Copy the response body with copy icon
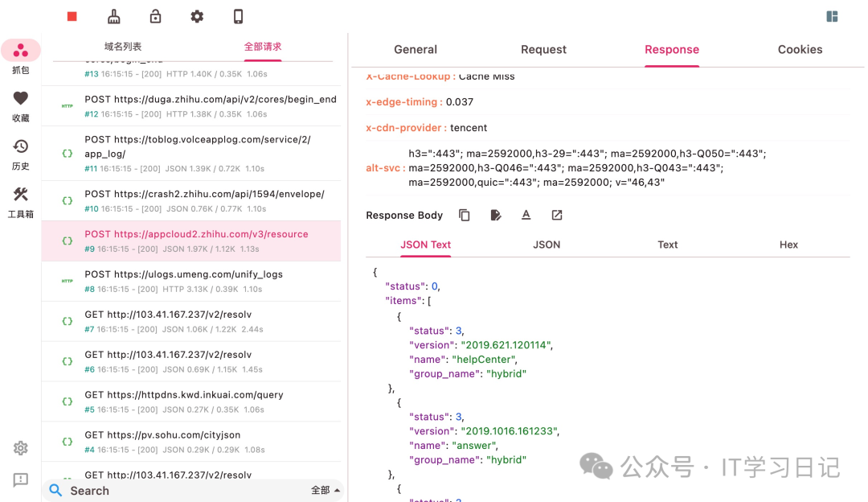 (x=465, y=215)
